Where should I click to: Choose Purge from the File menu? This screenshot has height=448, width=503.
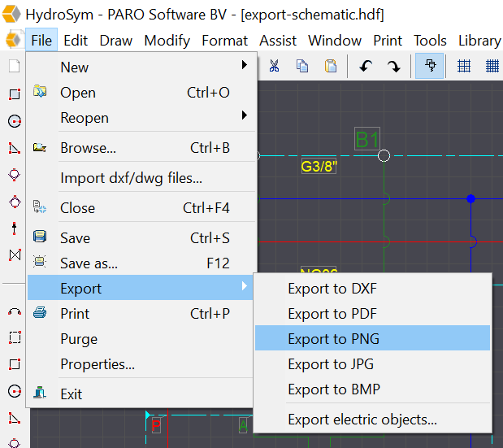[141, 339]
